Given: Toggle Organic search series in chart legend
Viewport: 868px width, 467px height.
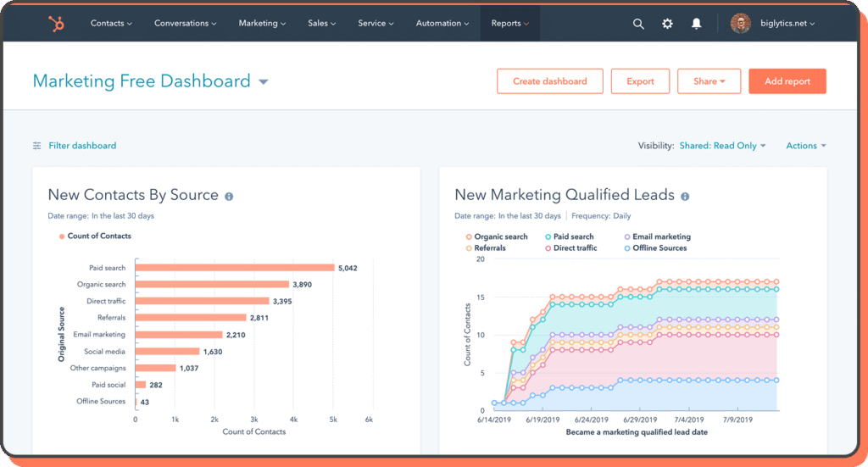Looking at the screenshot, I should click(x=500, y=236).
